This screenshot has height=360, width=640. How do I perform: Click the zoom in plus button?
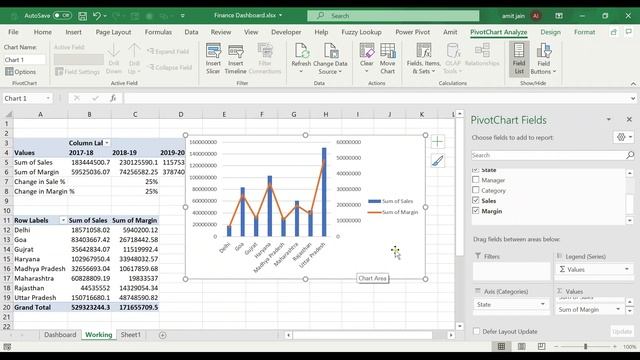click(x=615, y=347)
